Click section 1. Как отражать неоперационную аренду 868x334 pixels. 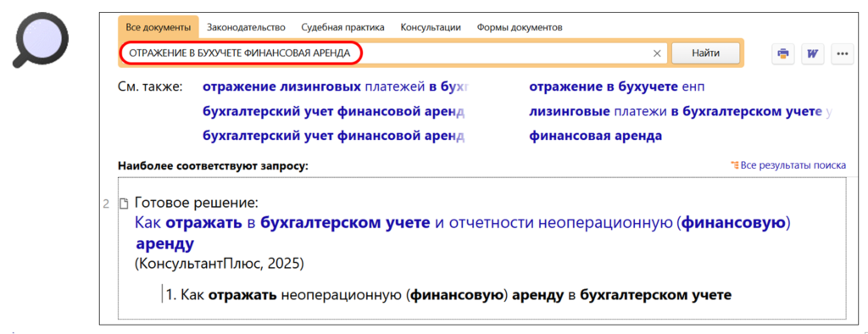(x=449, y=295)
